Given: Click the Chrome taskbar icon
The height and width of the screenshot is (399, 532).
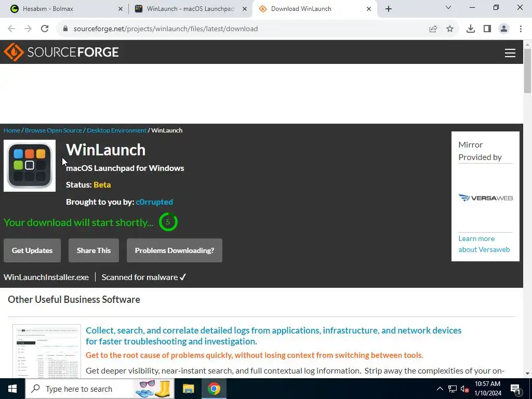Looking at the screenshot, I should 214,389.
